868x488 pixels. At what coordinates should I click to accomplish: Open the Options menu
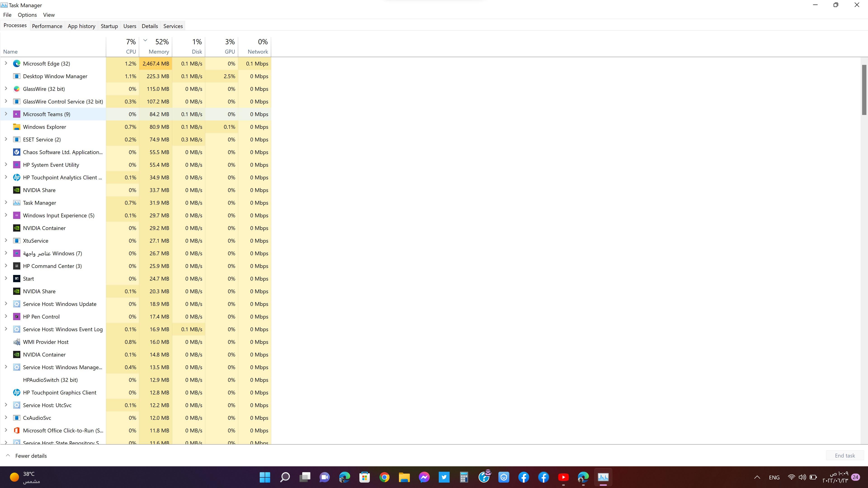pos(27,15)
